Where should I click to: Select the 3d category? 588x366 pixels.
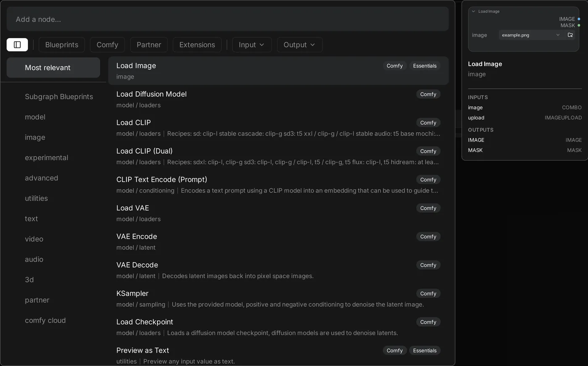[x=29, y=280]
